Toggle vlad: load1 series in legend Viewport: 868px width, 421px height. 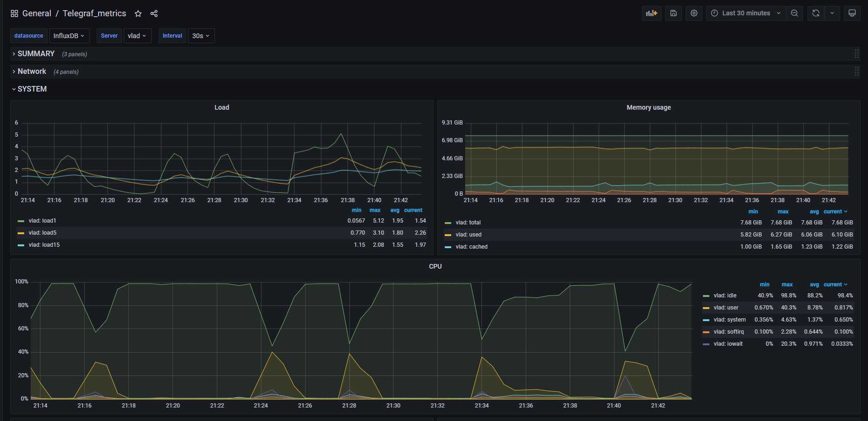pyautogui.click(x=42, y=221)
